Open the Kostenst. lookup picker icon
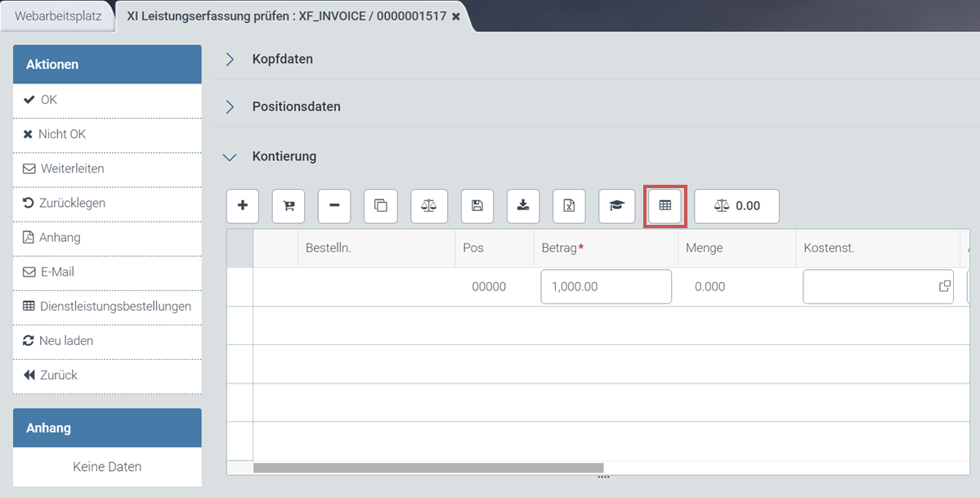This screenshot has height=498, width=980. (x=943, y=286)
